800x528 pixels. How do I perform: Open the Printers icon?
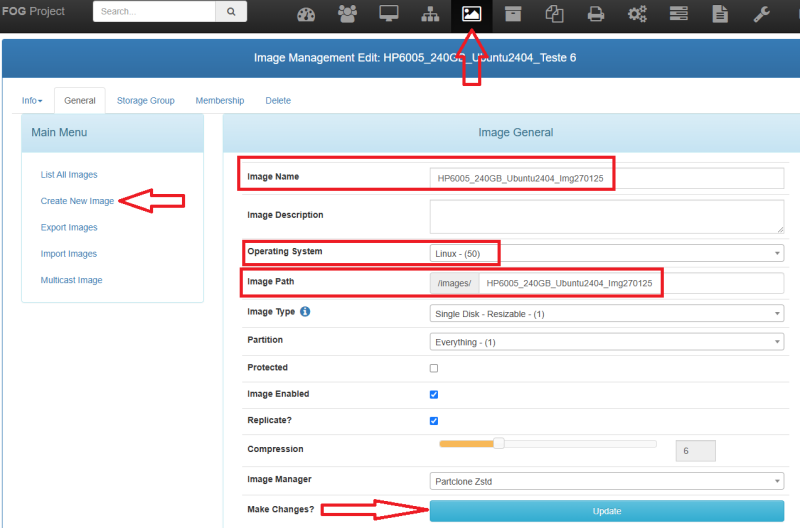596,14
